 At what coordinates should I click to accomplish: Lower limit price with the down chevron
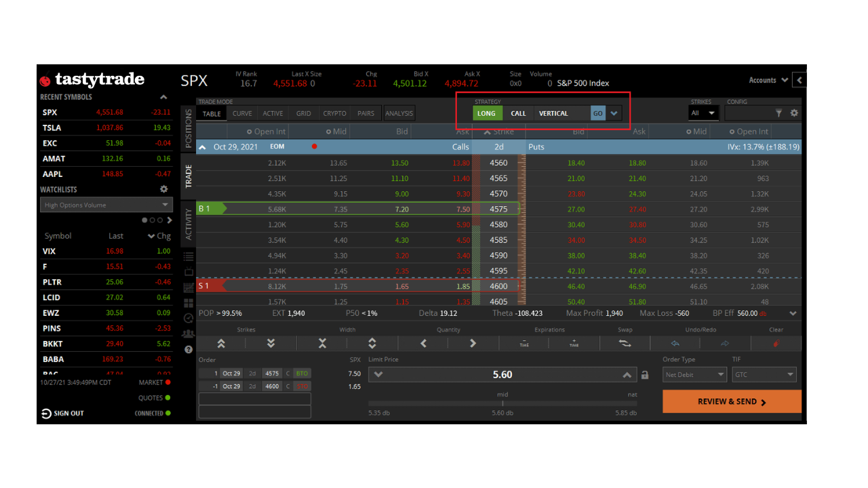tap(378, 375)
